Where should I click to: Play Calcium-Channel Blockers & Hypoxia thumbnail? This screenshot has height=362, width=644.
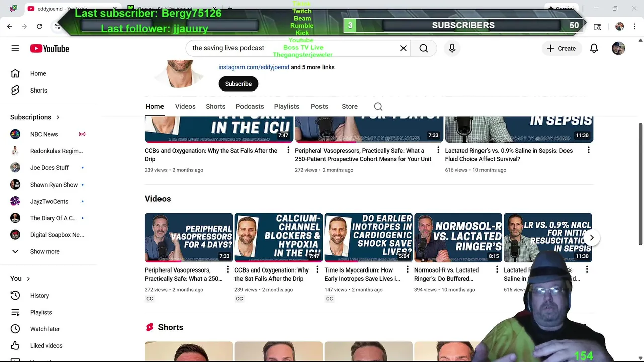point(278,238)
